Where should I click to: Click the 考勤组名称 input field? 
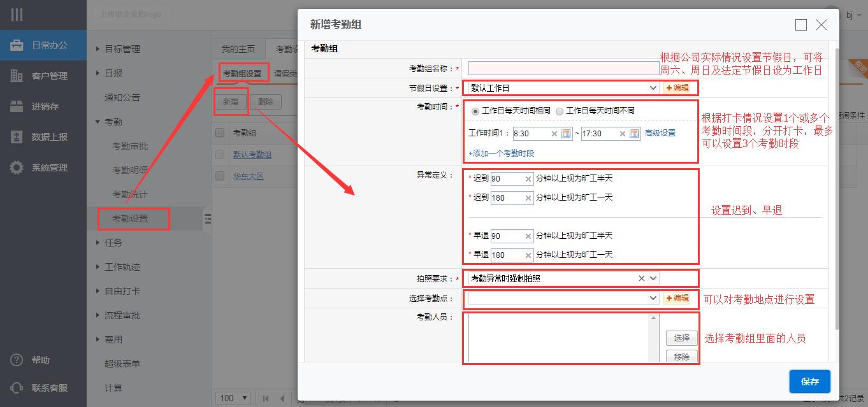tap(563, 68)
